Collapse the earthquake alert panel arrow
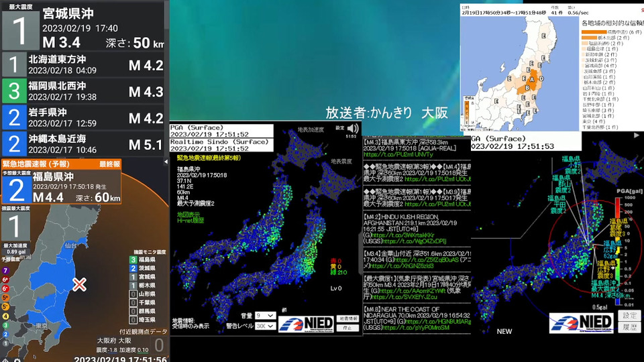644x362 pixels. click(166, 162)
